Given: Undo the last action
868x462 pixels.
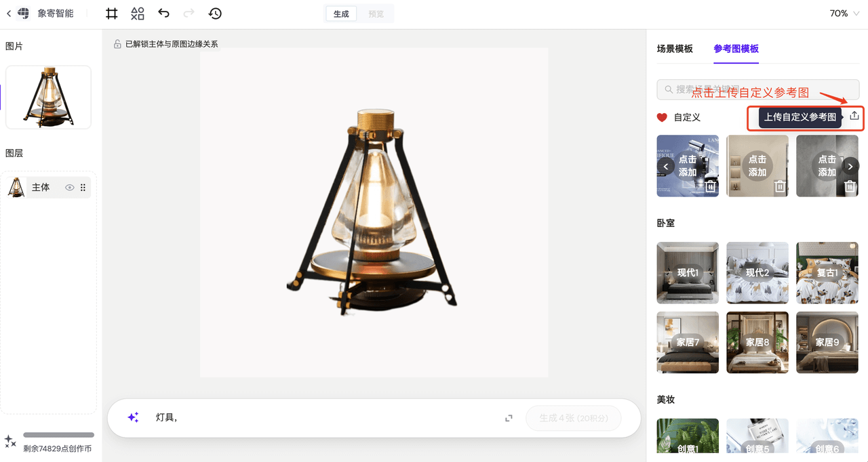Looking at the screenshot, I should [163, 13].
